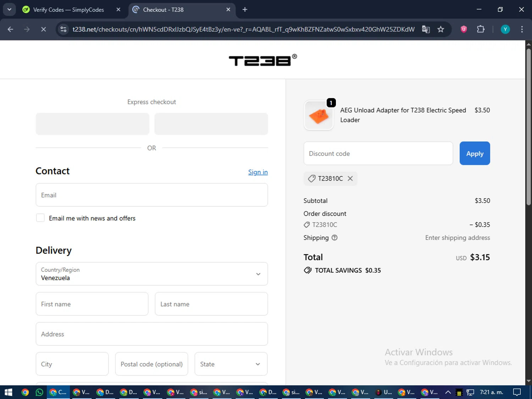Open the red shield extension icon
The image size is (532, 399).
tap(464, 29)
